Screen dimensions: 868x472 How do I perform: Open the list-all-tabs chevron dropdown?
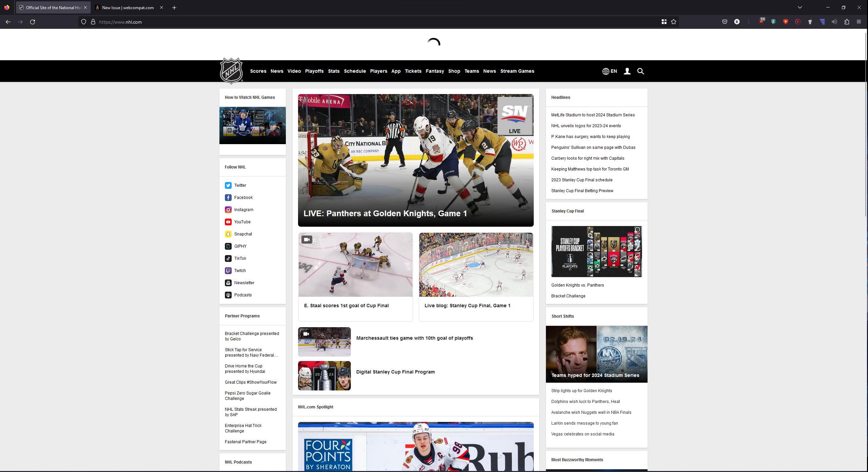[800, 7]
